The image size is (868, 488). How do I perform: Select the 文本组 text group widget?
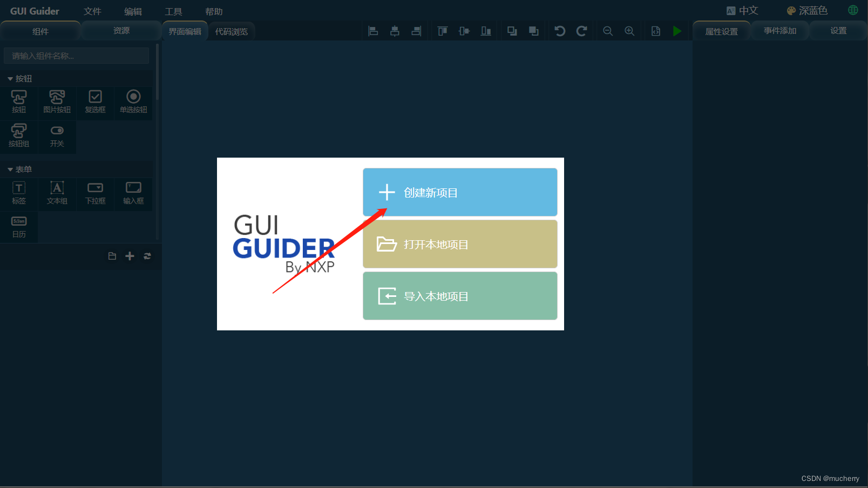pyautogui.click(x=57, y=193)
